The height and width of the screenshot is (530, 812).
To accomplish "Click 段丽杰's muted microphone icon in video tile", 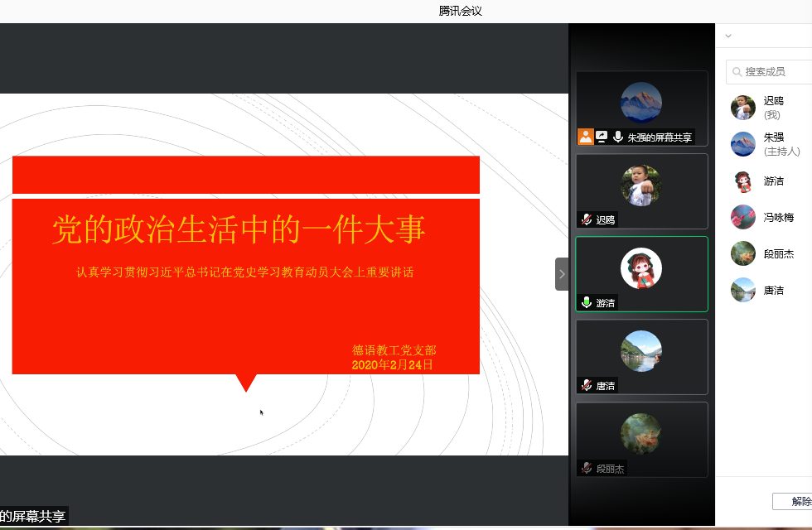I will pos(587,469).
